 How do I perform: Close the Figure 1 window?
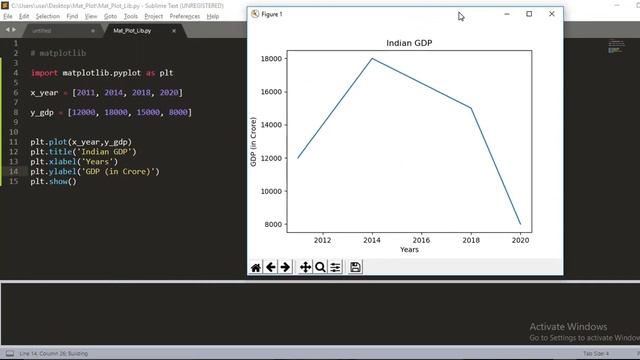pyautogui.click(x=552, y=14)
